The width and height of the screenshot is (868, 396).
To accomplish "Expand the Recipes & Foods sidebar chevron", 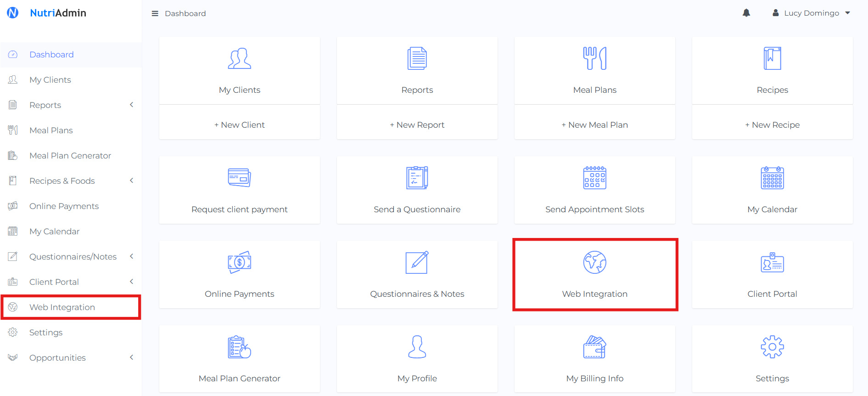I will click(132, 181).
